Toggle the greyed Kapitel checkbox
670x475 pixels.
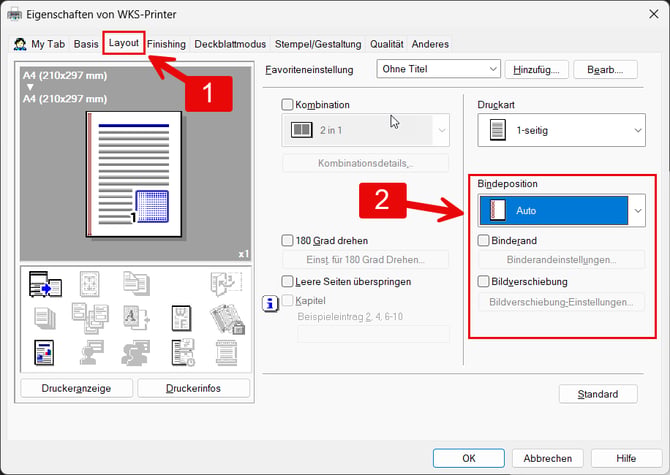point(288,301)
